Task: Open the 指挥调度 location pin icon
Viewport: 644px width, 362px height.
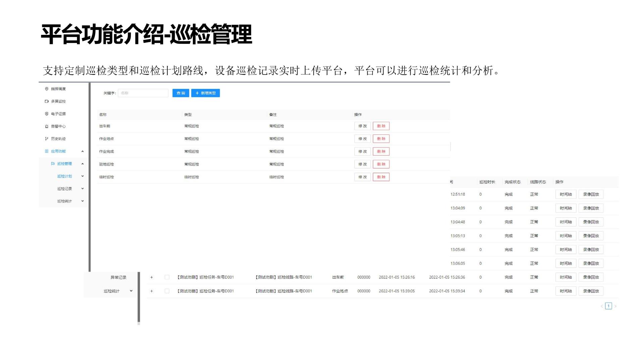Action: point(46,89)
